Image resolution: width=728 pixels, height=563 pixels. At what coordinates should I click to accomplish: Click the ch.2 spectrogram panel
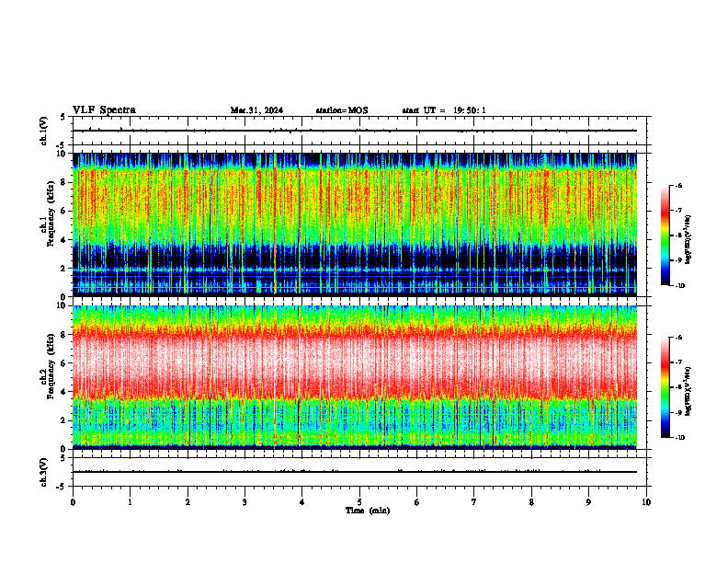[x=355, y=377]
